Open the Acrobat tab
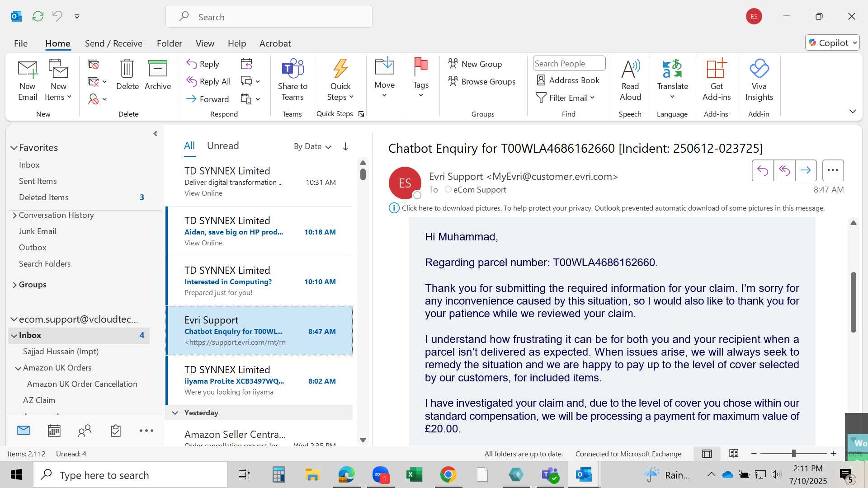This screenshot has height=488, width=868. point(275,43)
